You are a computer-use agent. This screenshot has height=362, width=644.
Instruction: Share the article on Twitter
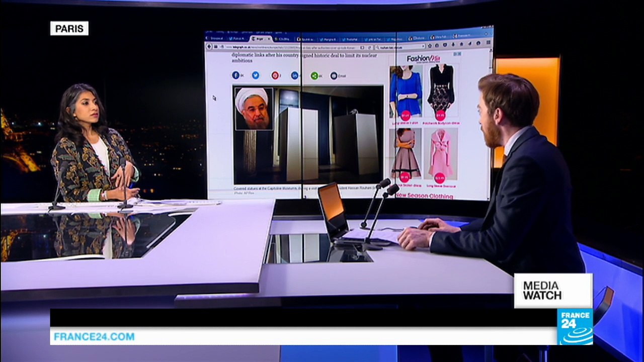[x=256, y=75]
